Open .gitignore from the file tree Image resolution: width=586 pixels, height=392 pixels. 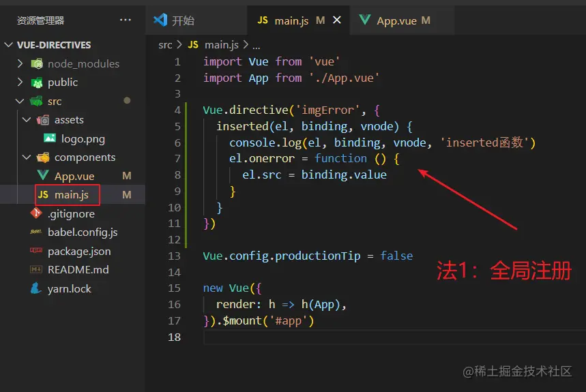point(71,214)
